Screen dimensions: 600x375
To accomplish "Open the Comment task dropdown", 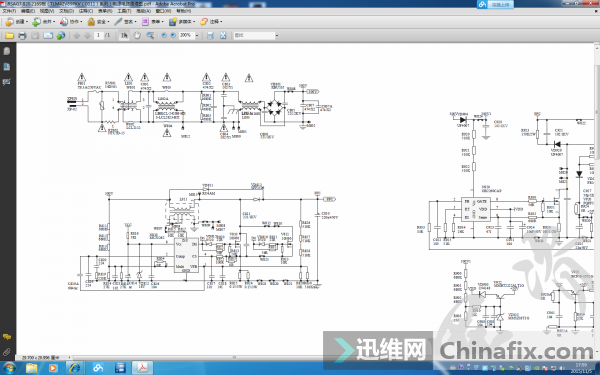I will point(211,22).
